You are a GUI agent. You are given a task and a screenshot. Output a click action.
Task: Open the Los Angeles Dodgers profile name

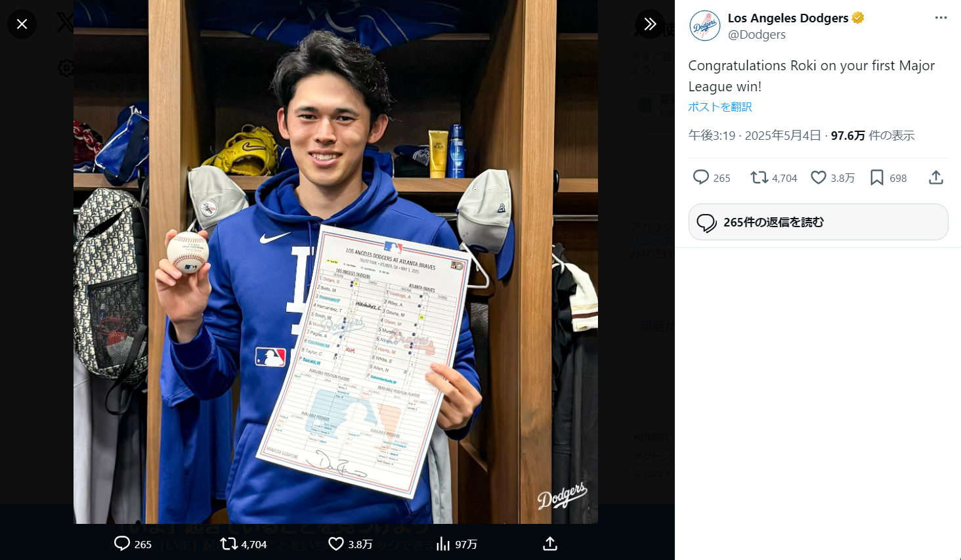(788, 18)
